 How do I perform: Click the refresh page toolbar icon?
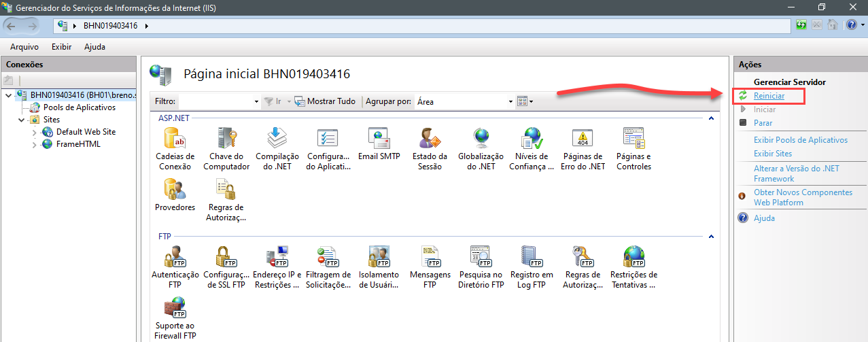pos(802,25)
